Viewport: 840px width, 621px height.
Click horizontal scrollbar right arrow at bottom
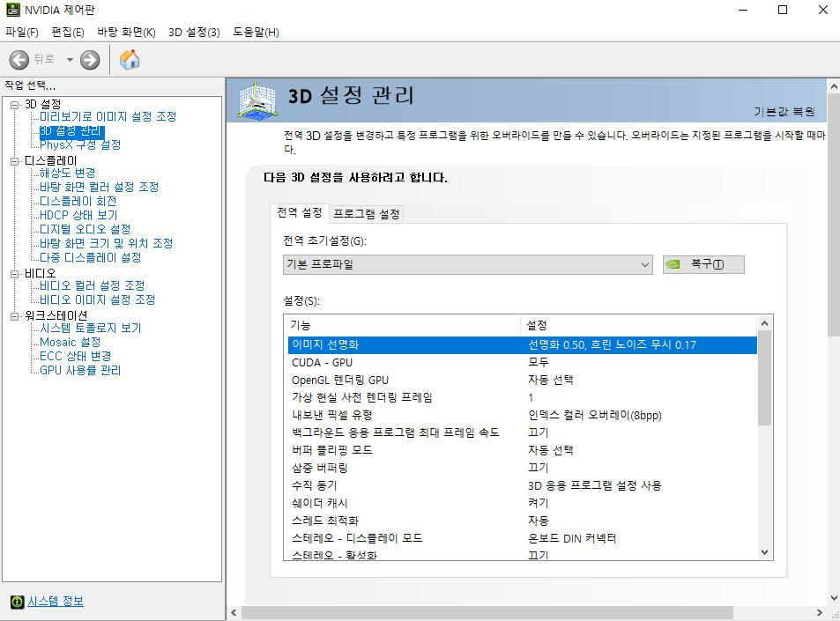(819, 612)
